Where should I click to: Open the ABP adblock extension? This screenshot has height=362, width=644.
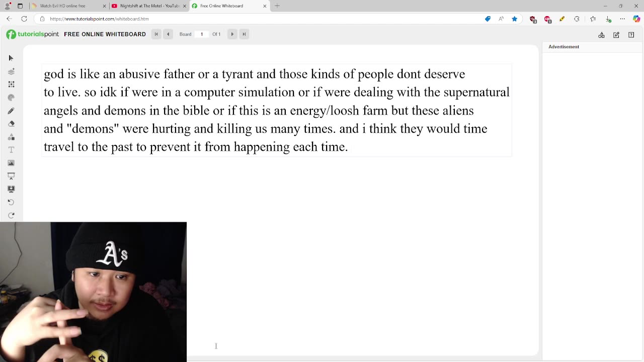point(548,19)
